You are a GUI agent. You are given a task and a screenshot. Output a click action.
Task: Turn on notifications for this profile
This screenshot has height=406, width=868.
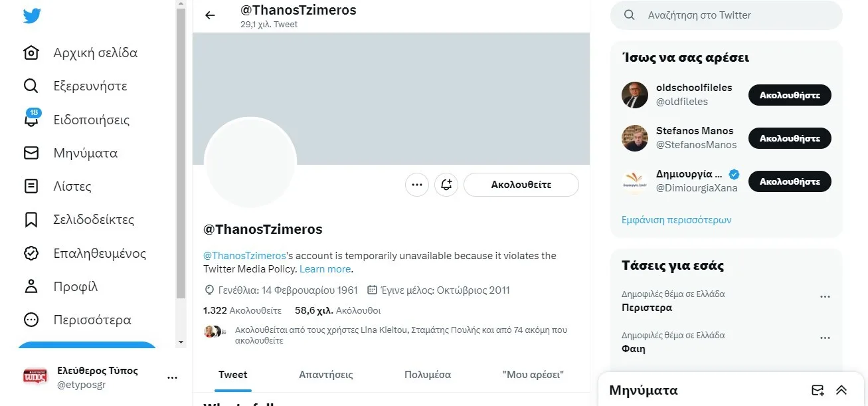446,185
